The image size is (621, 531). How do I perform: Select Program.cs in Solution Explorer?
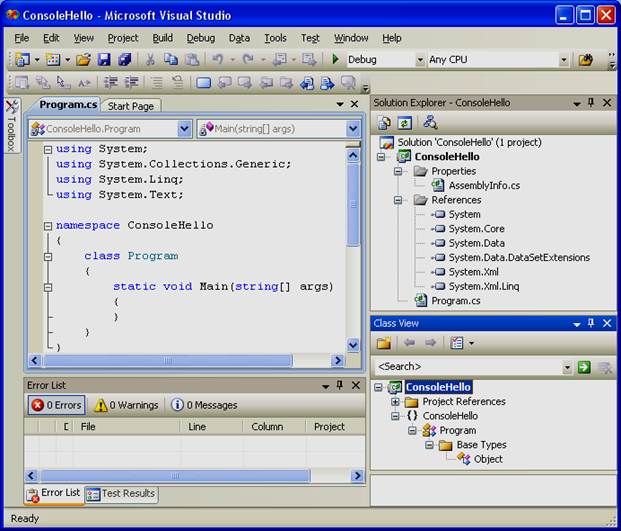[x=455, y=300]
